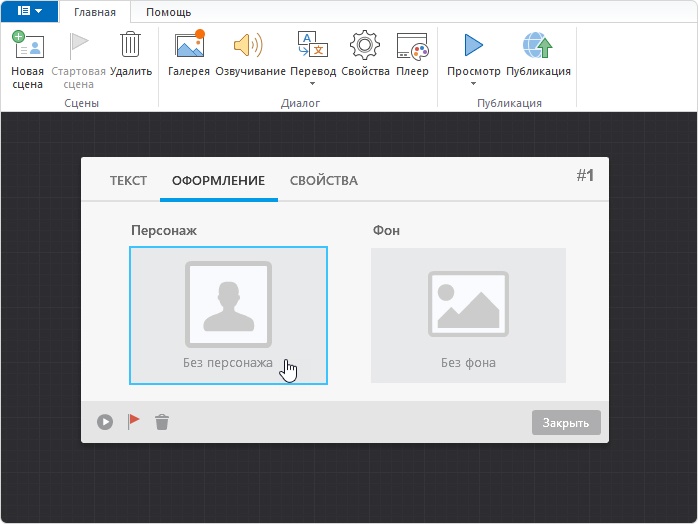Add a scene with Новая сцена
The height and width of the screenshot is (524, 698).
point(28,60)
